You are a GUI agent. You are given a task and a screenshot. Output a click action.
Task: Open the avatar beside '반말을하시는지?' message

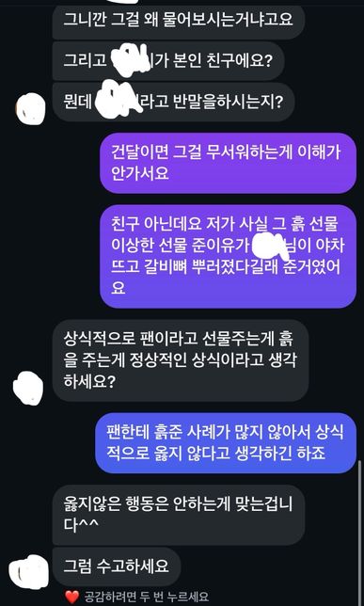click(31, 106)
